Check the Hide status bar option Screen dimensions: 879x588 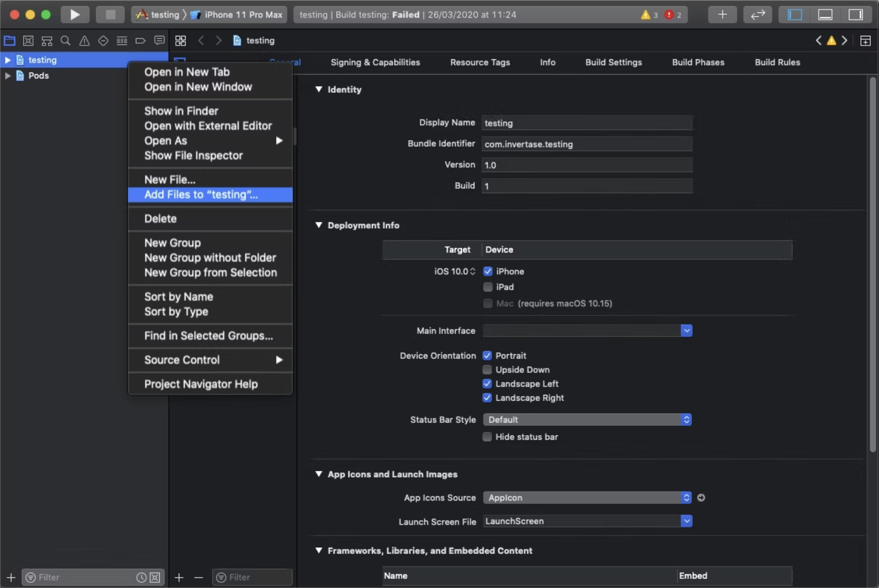487,436
